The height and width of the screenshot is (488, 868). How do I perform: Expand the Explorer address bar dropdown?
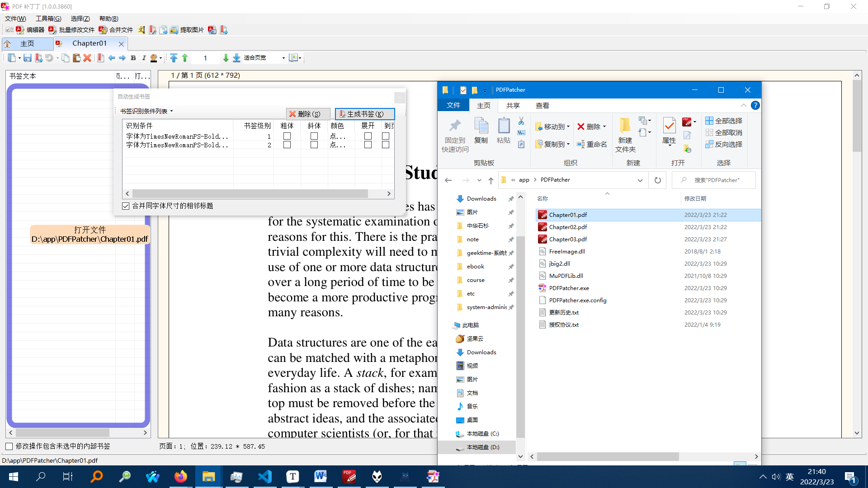coord(640,180)
